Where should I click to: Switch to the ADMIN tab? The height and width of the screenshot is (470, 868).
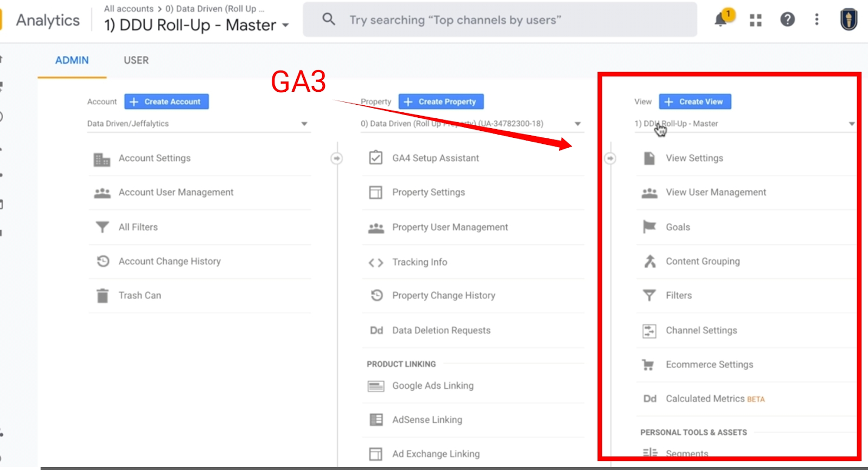click(x=72, y=60)
